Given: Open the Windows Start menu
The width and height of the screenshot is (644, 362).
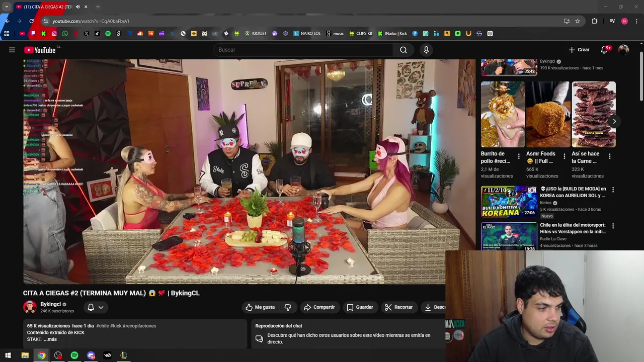Looking at the screenshot, I should click(x=8, y=355).
